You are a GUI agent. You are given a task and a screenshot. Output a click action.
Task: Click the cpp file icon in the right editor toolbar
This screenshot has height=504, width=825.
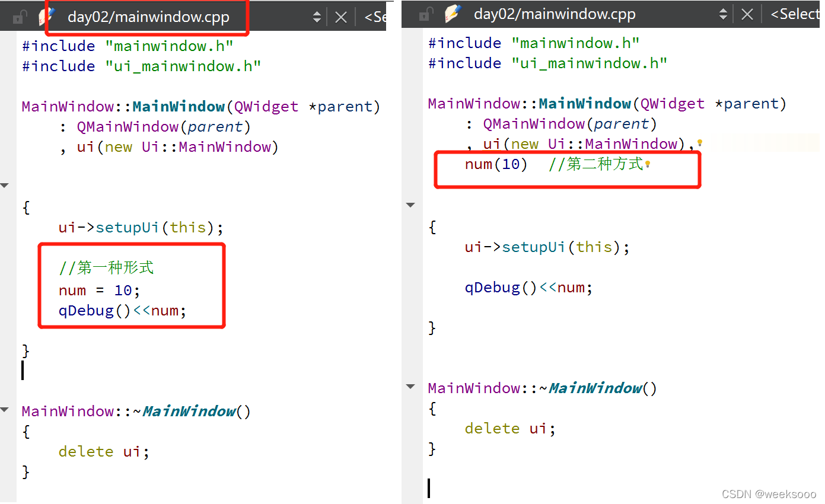tap(453, 14)
